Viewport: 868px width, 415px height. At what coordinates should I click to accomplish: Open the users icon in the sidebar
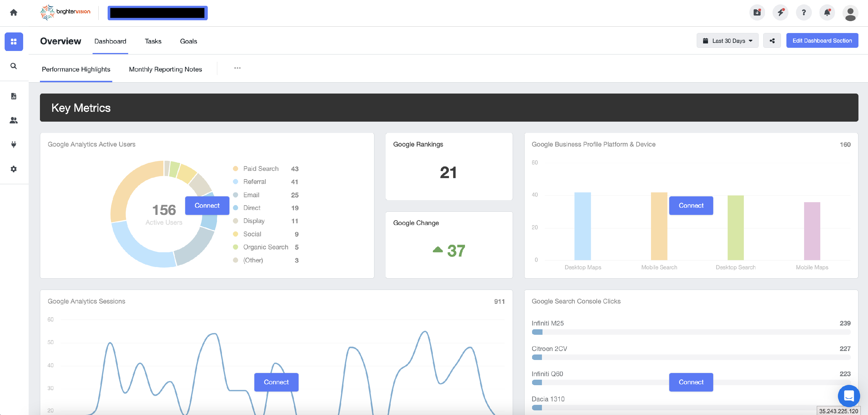tap(14, 120)
